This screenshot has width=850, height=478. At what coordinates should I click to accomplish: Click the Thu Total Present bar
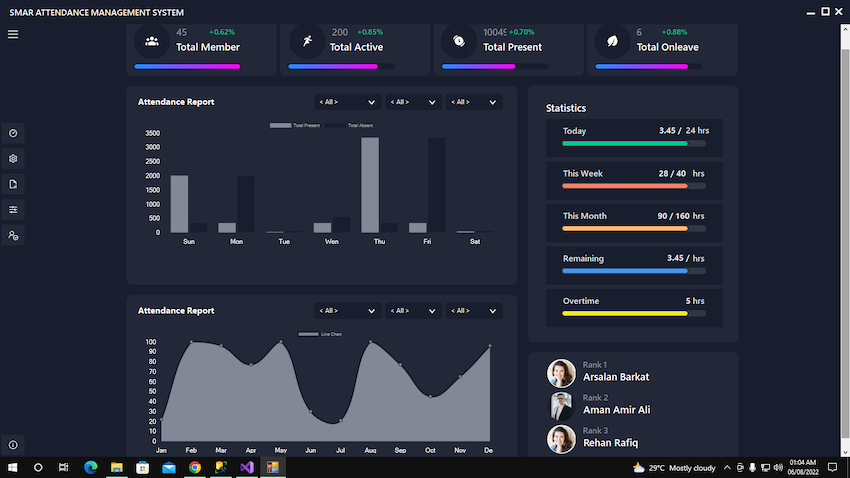[x=370, y=185]
